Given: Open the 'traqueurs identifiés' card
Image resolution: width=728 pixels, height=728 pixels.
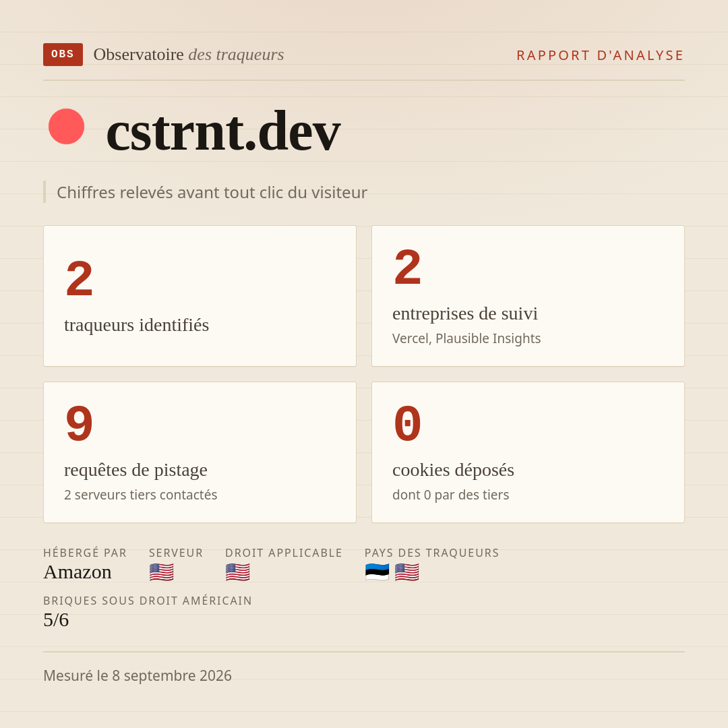Looking at the screenshot, I should [x=200, y=296].
